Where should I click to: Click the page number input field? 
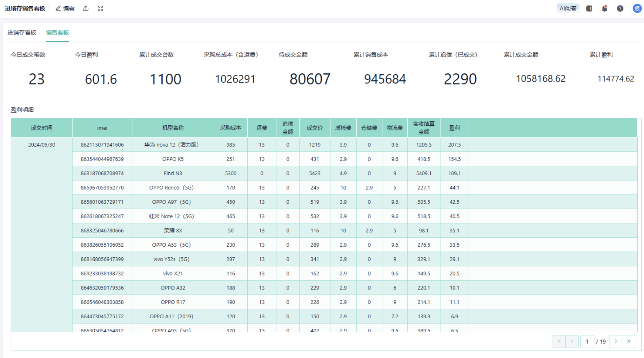(587, 341)
